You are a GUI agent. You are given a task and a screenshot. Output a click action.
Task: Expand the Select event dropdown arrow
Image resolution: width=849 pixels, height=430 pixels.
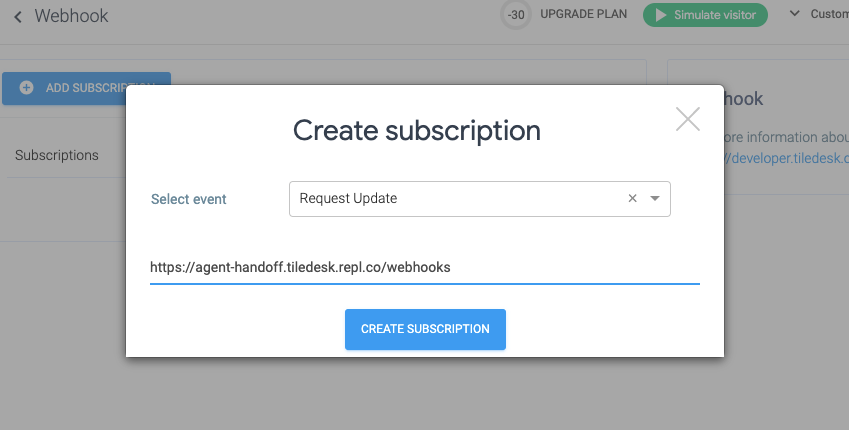click(x=655, y=199)
